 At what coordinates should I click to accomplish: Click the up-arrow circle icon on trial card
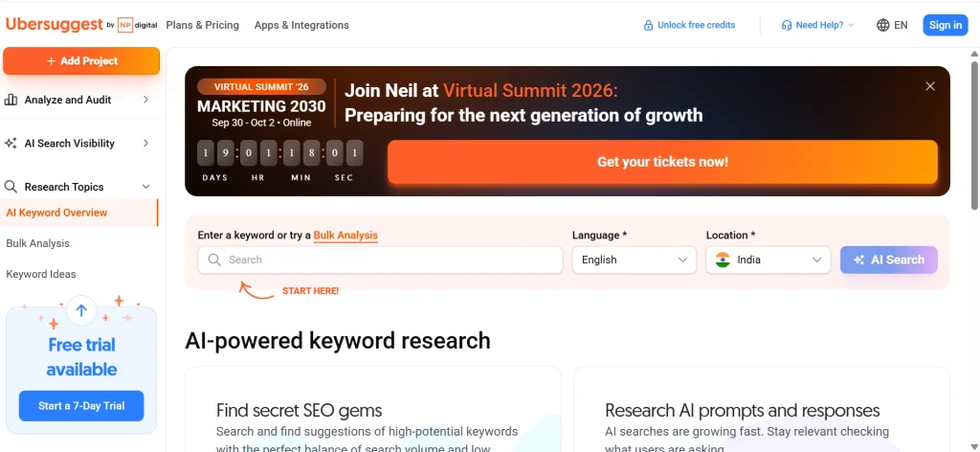(x=81, y=310)
